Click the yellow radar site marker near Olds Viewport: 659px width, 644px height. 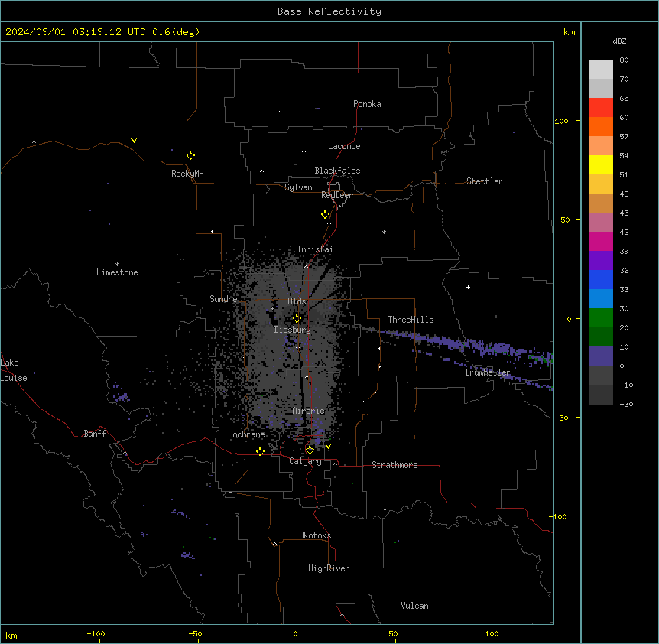coord(297,319)
